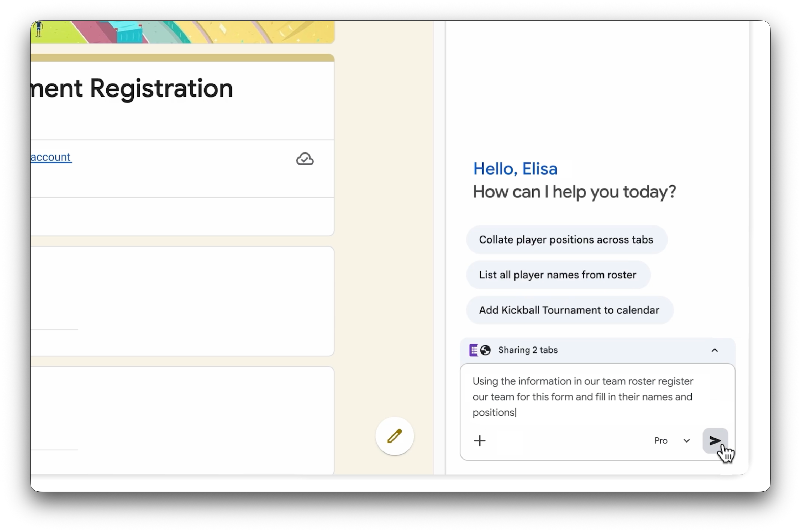Send the prompt with the arrow button
Image resolution: width=801 pixels, height=532 pixels.
coord(715,440)
